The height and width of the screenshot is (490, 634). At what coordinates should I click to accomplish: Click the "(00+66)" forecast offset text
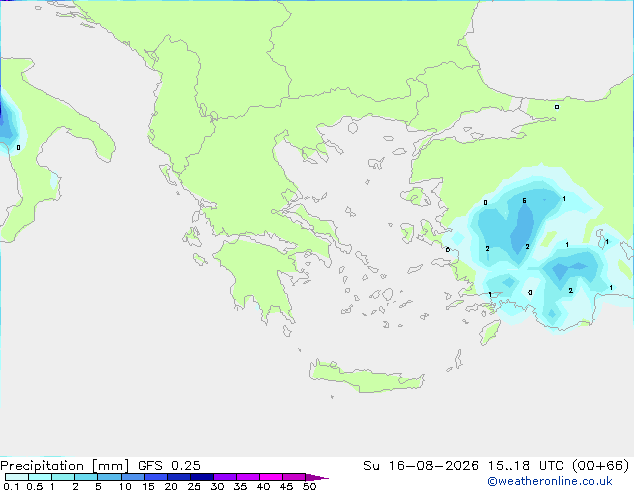pos(601,466)
